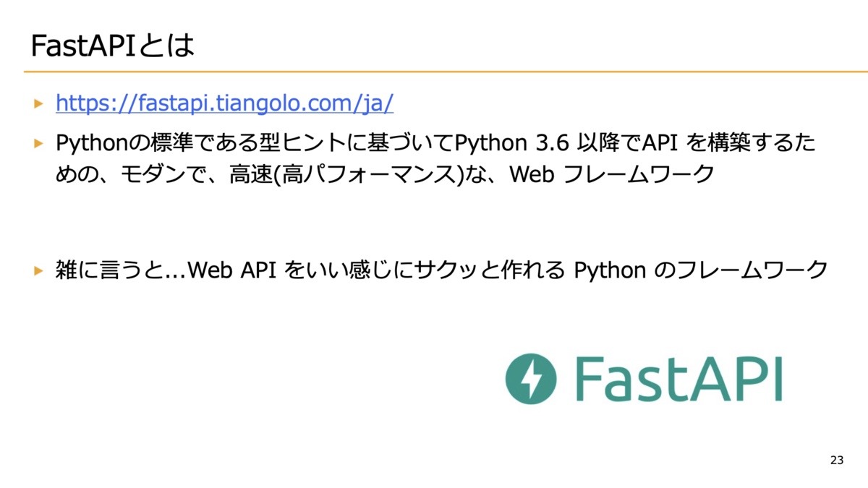Select the orange bullet before the URL

[x=39, y=104]
